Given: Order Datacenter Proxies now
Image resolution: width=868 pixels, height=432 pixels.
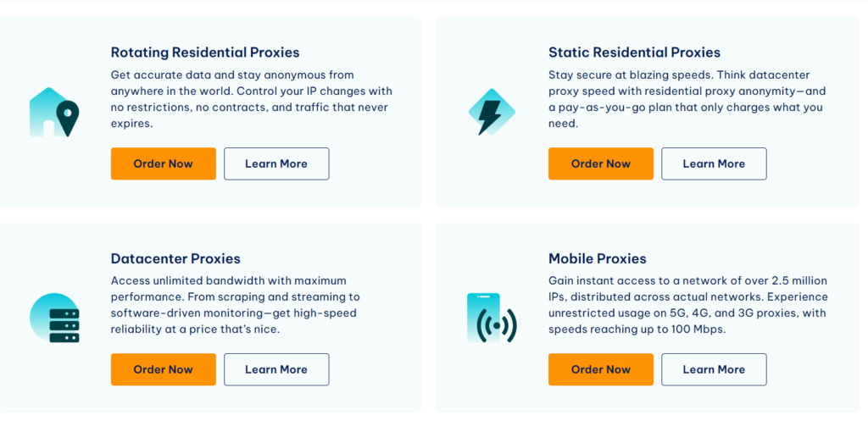Looking at the screenshot, I should click(x=164, y=369).
